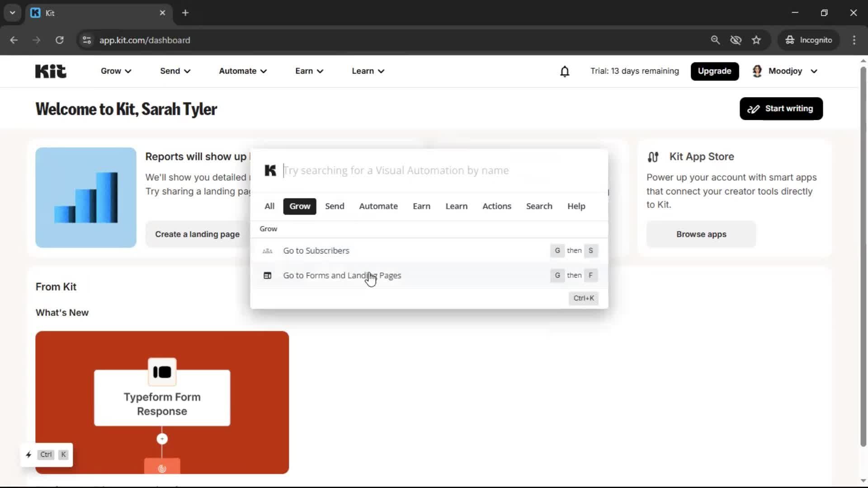Click the Kit App Store headphones icon
This screenshot has width=868, height=488.
(x=654, y=157)
